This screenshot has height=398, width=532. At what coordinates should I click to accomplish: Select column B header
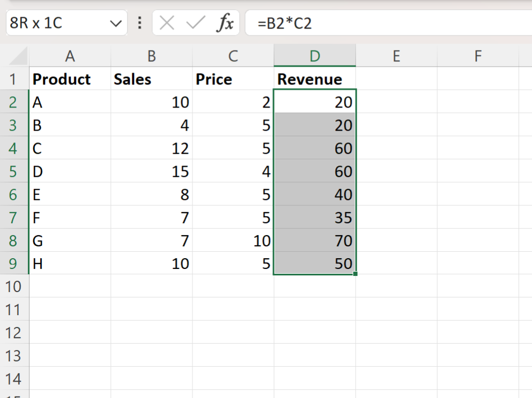pyautogui.click(x=151, y=56)
